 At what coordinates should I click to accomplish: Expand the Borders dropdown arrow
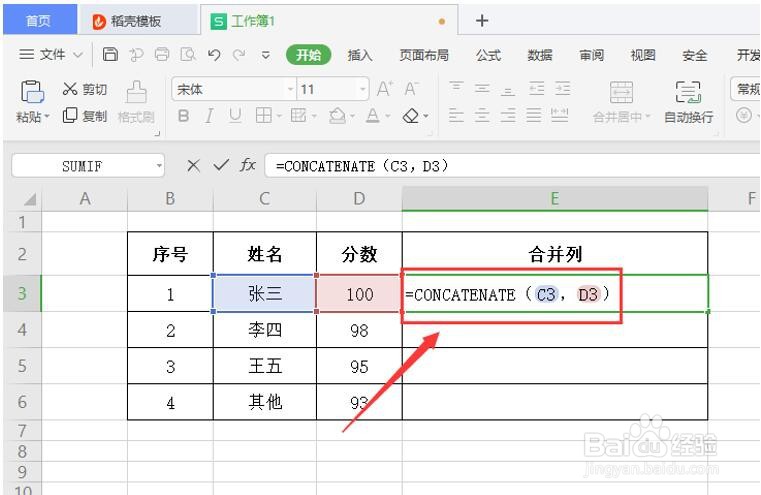click(x=279, y=116)
